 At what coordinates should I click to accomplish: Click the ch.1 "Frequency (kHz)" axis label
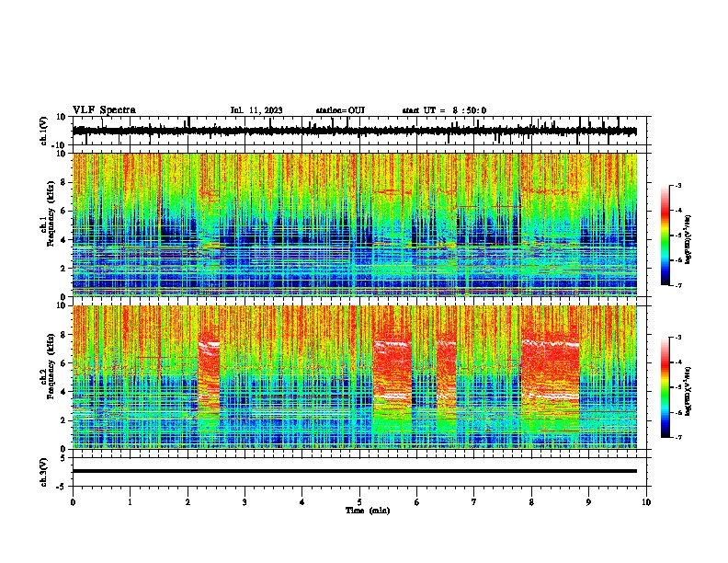[x=51, y=214]
